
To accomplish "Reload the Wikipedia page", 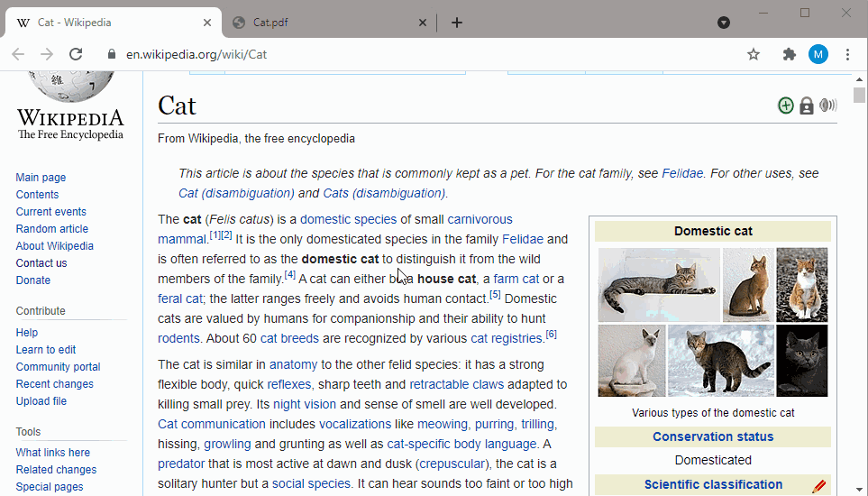I will coord(76,54).
